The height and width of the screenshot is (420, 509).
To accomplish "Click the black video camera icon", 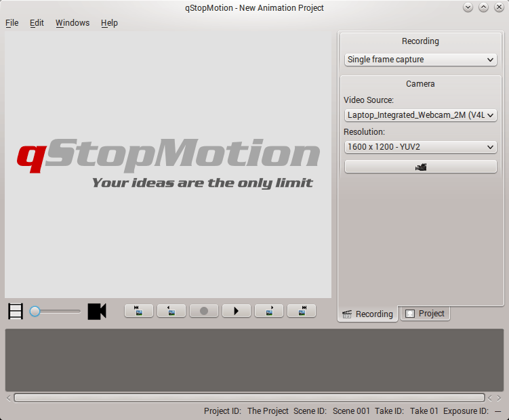I will point(97,311).
